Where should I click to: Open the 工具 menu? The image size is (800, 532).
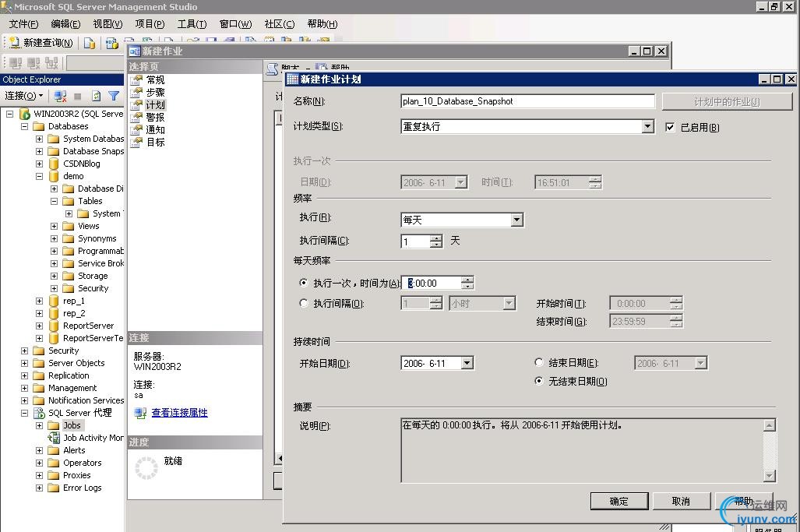click(192, 24)
